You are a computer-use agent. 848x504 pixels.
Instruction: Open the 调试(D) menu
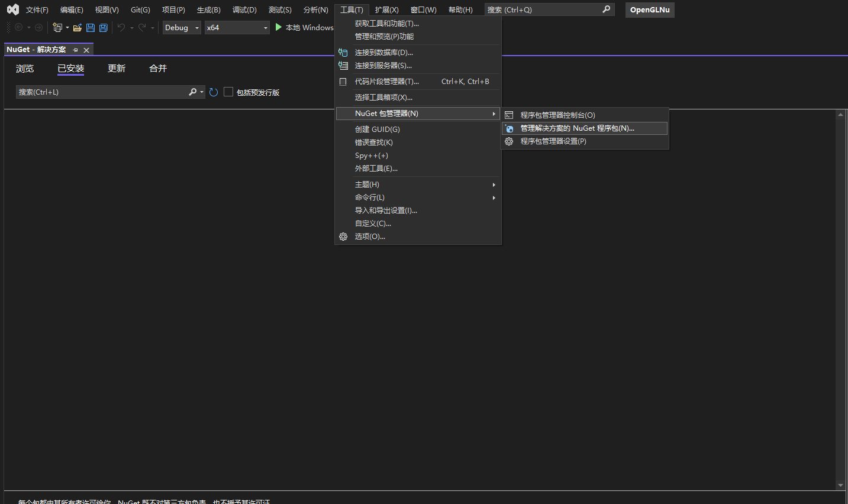(x=244, y=10)
